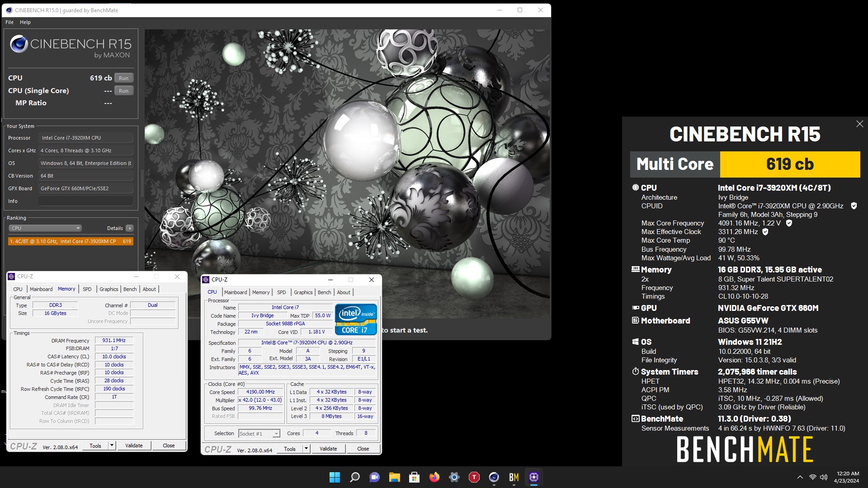Viewport: 868px width, 488px height.
Task: Open Graphics tab in memory CPU-Z window
Action: click(x=109, y=289)
